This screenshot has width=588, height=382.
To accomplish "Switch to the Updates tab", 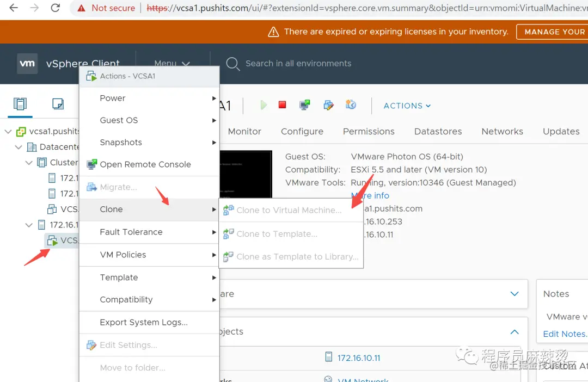I will [561, 131].
